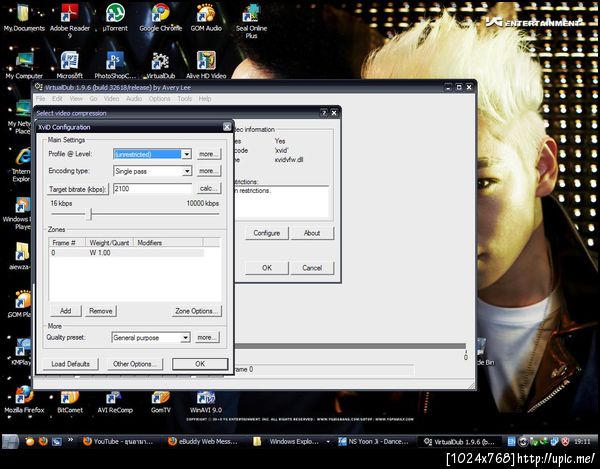
Task: Open Profile @ Level dropdown
Action: pyautogui.click(x=186, y=154)
